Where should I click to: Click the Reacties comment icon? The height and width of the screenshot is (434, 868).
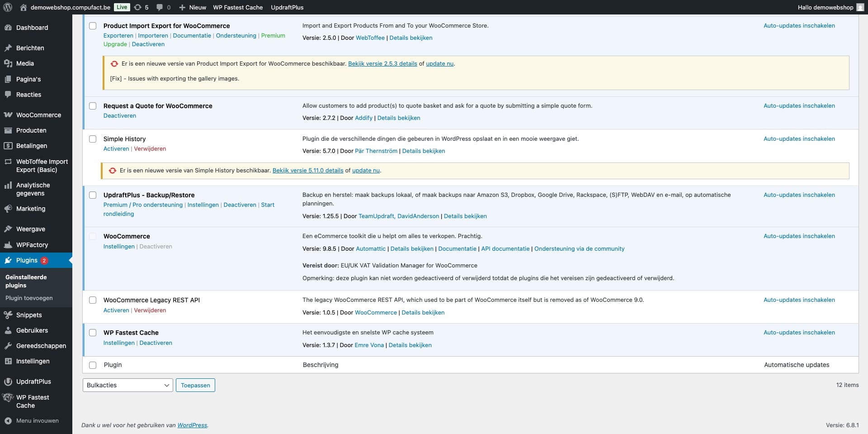coord(8,95)
